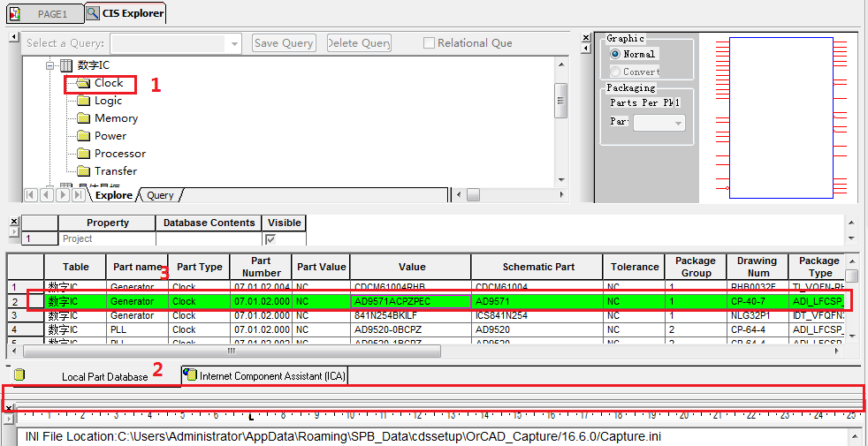Select the Processor folder icon

[x=83, y=154]
